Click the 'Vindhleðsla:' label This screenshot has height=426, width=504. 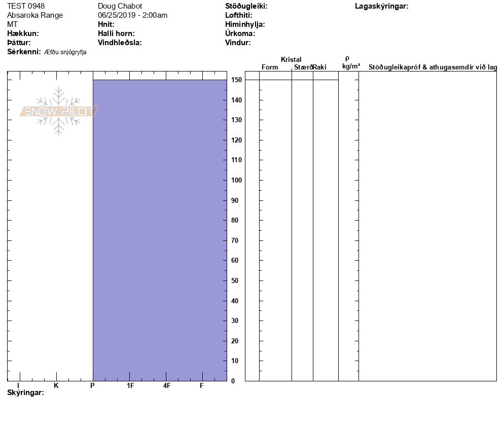click(120, 43)
